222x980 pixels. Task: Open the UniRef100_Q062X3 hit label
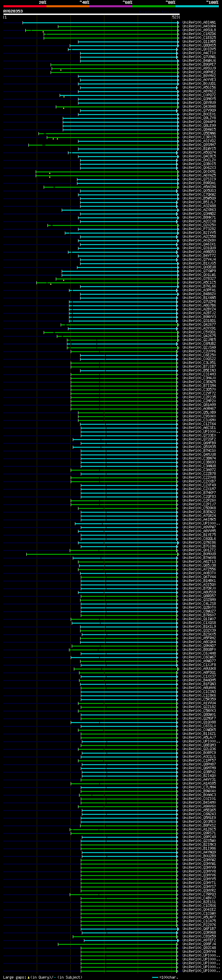coord(199,168)
